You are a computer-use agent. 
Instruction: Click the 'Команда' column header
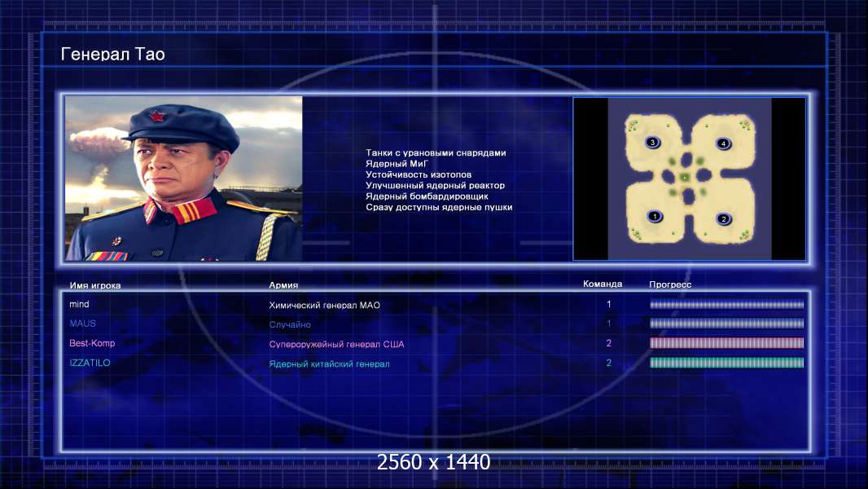point(603,284)
